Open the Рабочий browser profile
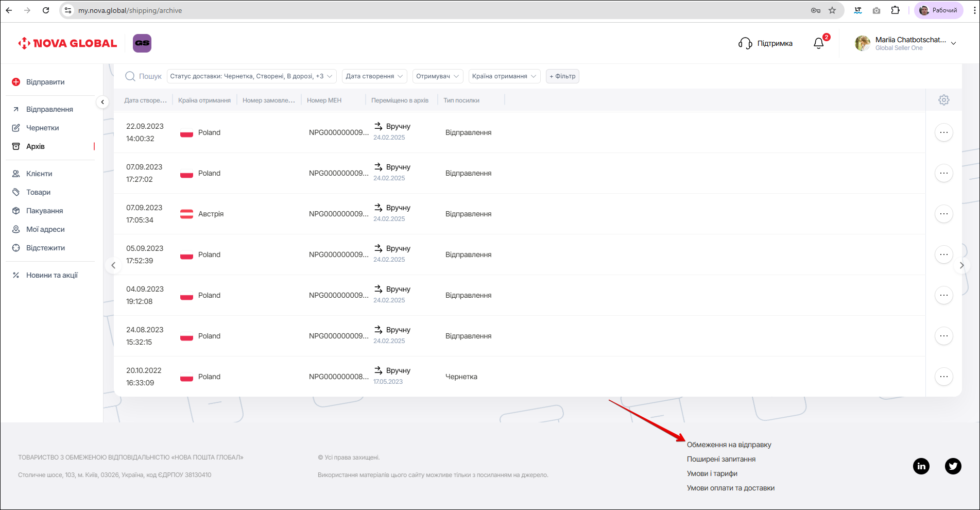 pos(938,10)
